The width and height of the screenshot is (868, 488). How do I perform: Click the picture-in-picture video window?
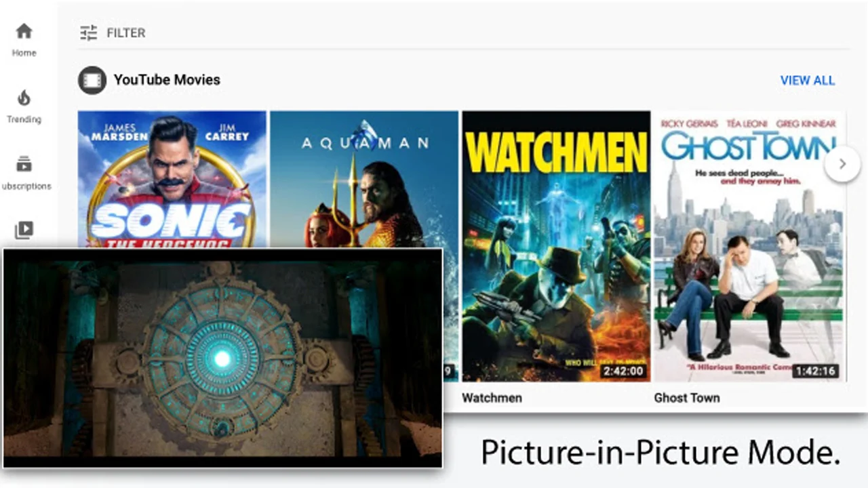(222, 358)
